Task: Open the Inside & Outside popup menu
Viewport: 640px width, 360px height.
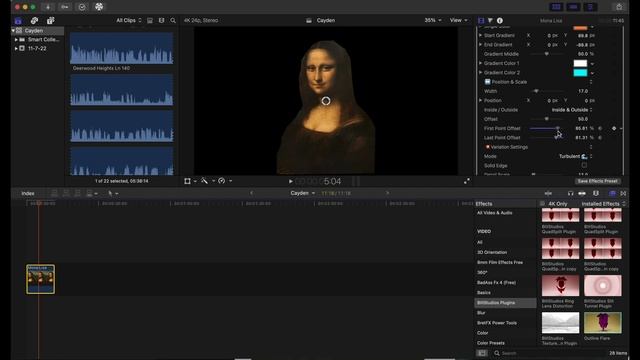Action: (x=572, y=110)
